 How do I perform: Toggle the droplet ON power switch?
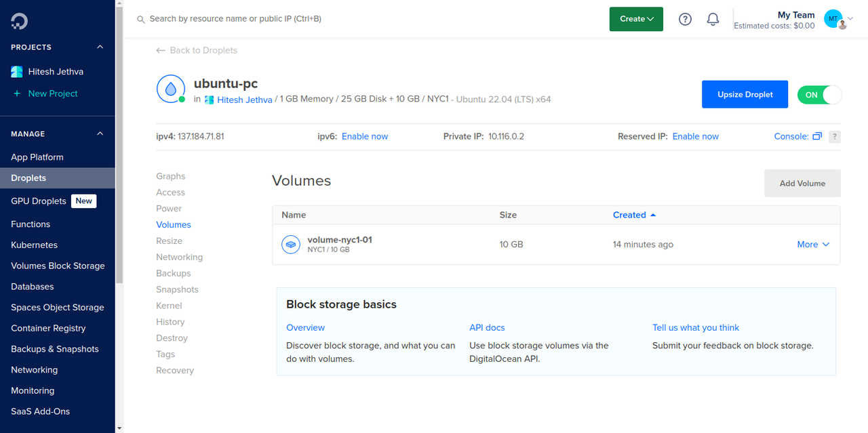[819, 95]
